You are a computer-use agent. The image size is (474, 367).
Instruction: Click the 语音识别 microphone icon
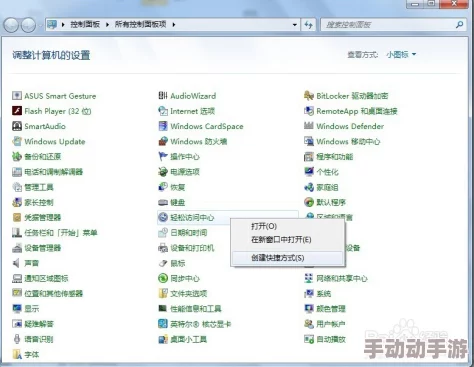tap(17, 339)
